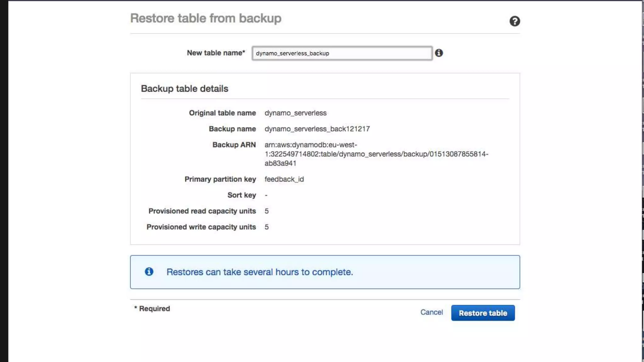
Task: Click the dynamo_serverless_back121217 backup name value
Action: [x=317, y=129]
